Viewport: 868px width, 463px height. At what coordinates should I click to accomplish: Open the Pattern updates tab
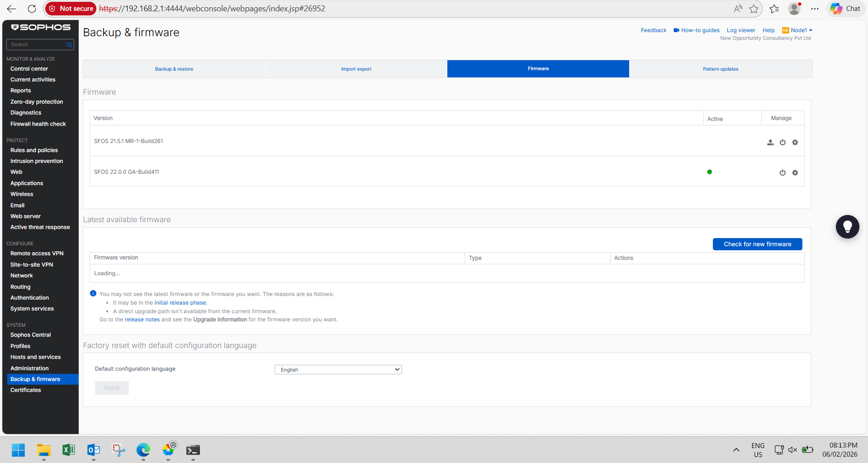(720, 69)
